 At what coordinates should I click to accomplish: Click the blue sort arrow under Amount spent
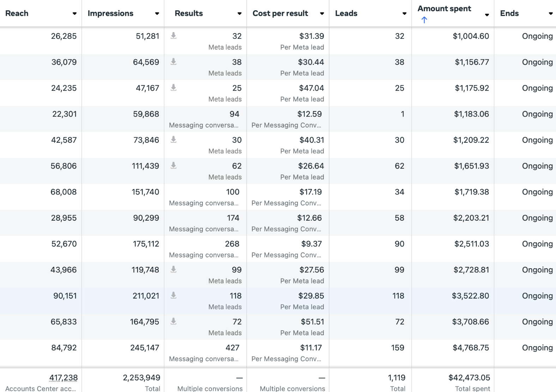click(424, 20)
